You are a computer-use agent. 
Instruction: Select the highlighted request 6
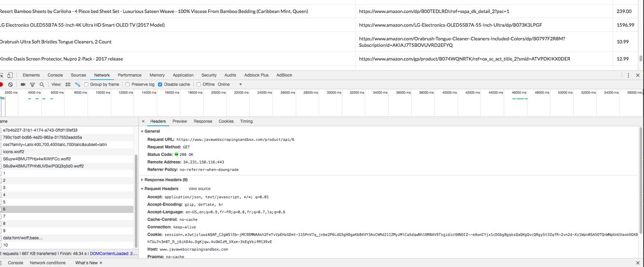[x=67, y=209]
